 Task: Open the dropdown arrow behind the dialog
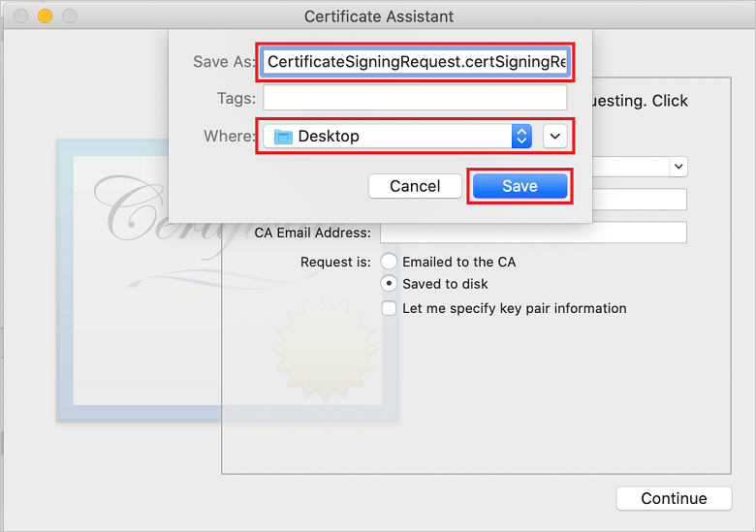(x=678, y=167)
